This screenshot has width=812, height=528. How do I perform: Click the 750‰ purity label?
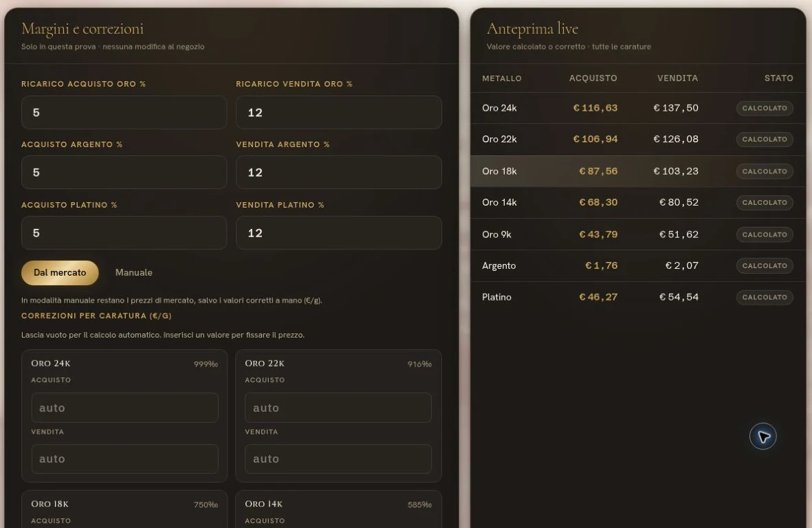tap(206, 505)
